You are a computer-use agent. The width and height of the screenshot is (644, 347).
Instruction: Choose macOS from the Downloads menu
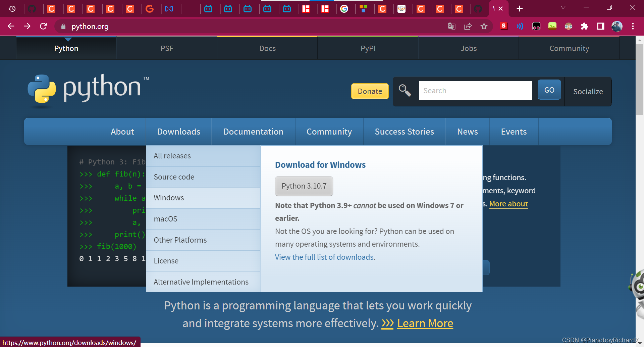203,219
